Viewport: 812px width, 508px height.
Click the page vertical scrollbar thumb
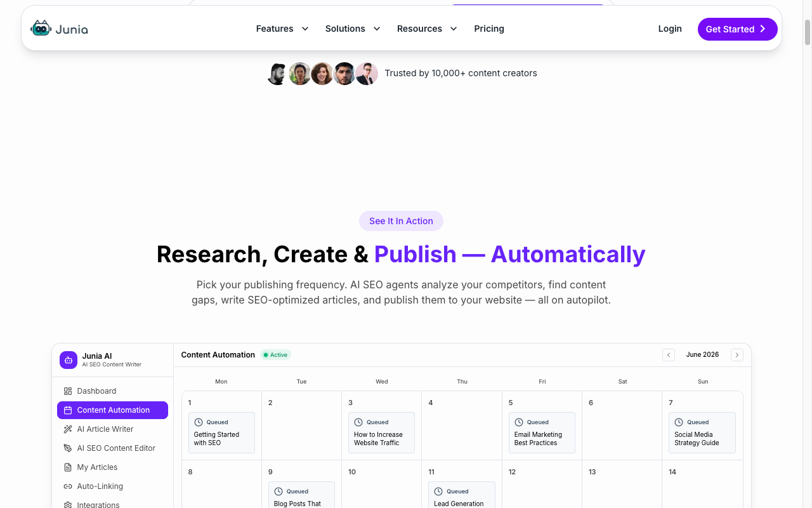point(808,32)
